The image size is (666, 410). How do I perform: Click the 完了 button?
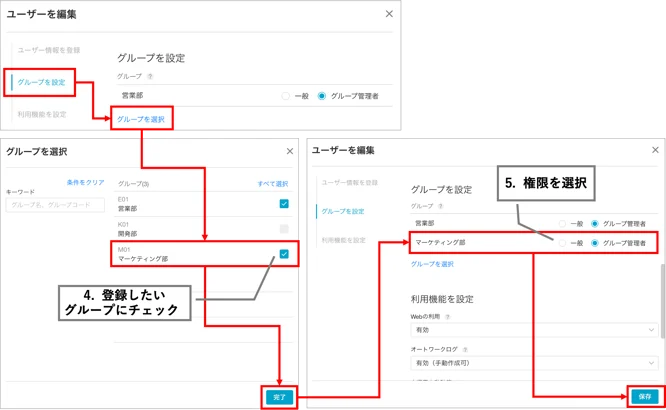[x=279, y=397]
